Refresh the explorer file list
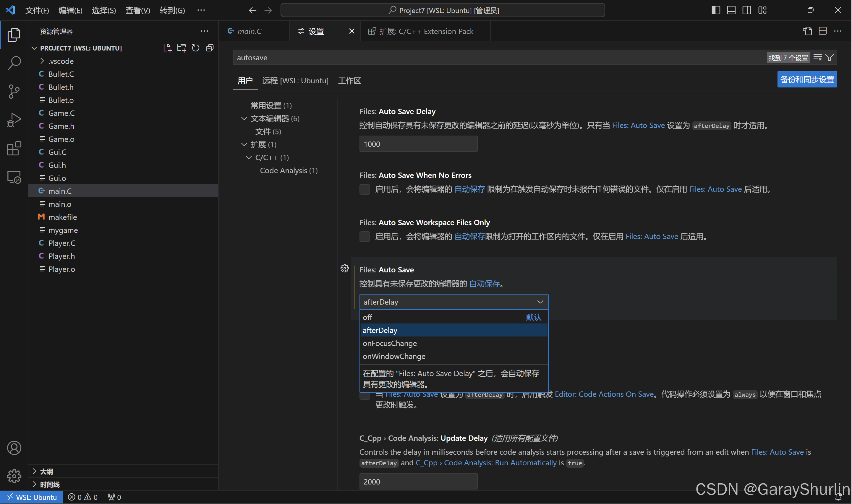The width and height of the screenshot is (852, 504). coord(195,48)
